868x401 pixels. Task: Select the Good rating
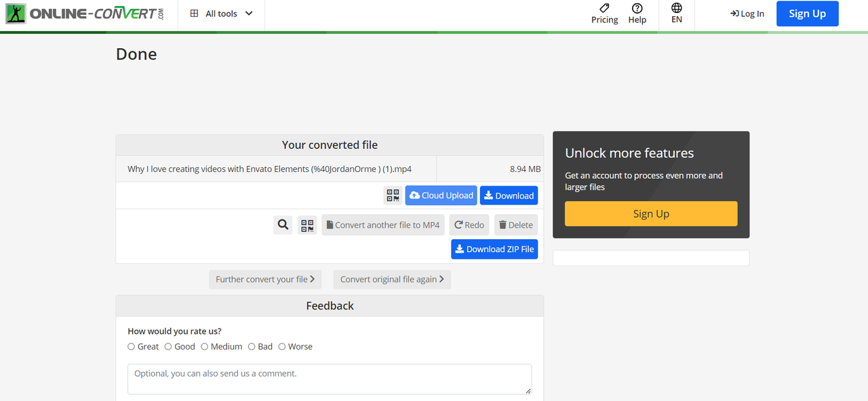point(168,347)
